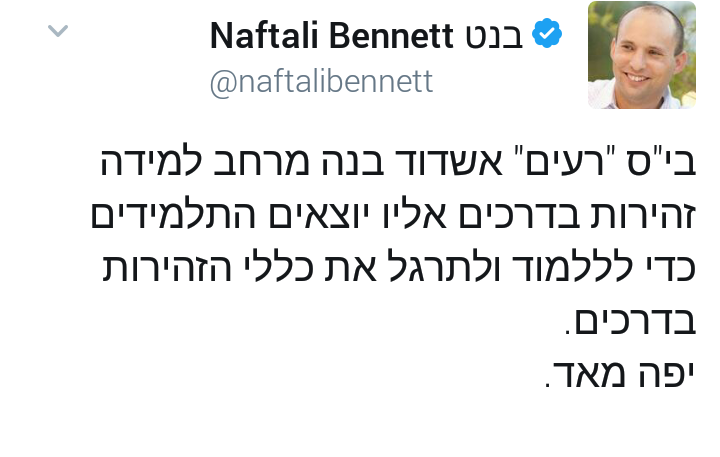Click the word למידה in first line
The image size is (720, 457).
151,159
